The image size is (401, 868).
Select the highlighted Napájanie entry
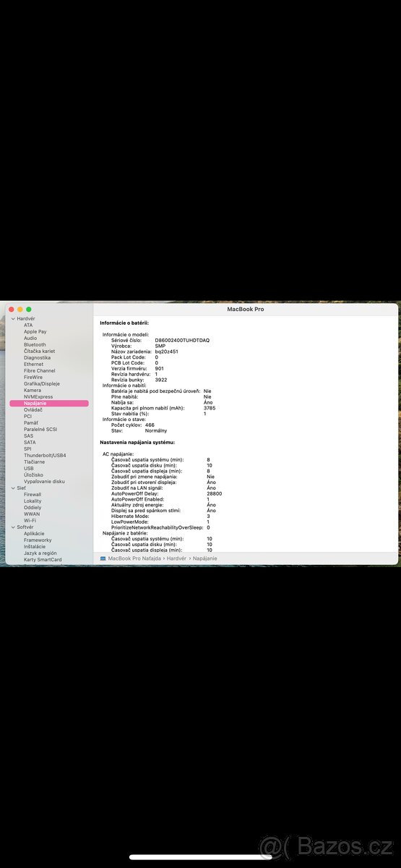(49, 404)
